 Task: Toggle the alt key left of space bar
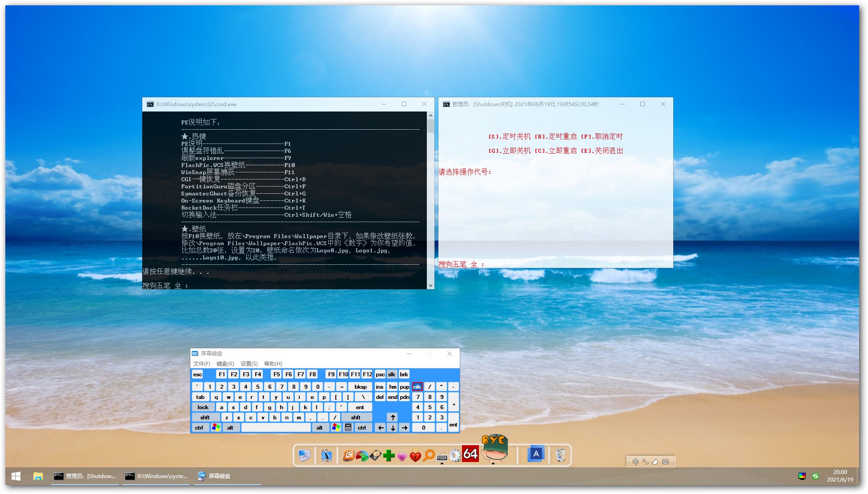pyautogui.click(x=230, y=427)
